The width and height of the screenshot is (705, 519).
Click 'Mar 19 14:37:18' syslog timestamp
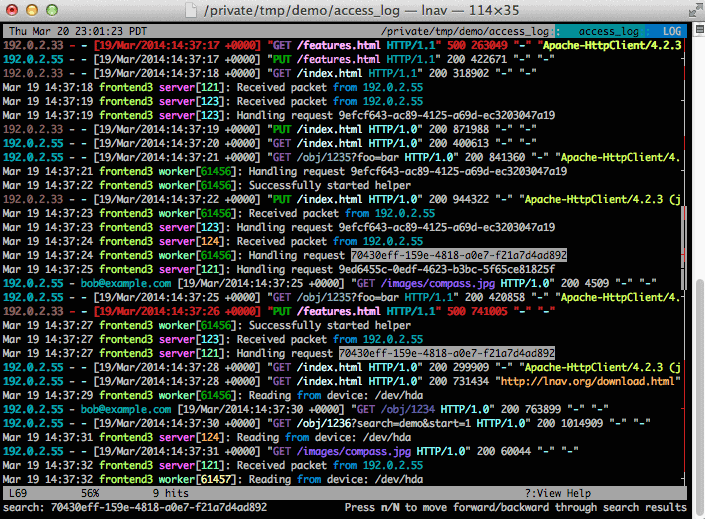pyautogui.click(x=48, y=87)
